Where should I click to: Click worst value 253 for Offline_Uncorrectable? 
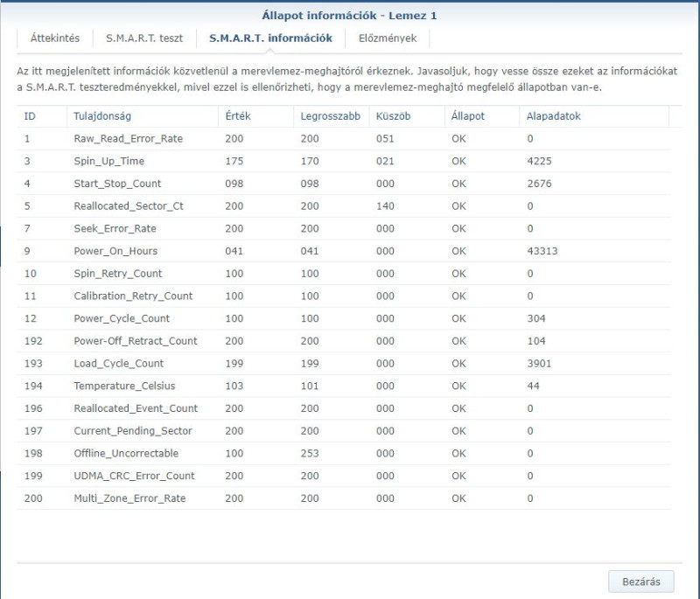coord(310,454)
